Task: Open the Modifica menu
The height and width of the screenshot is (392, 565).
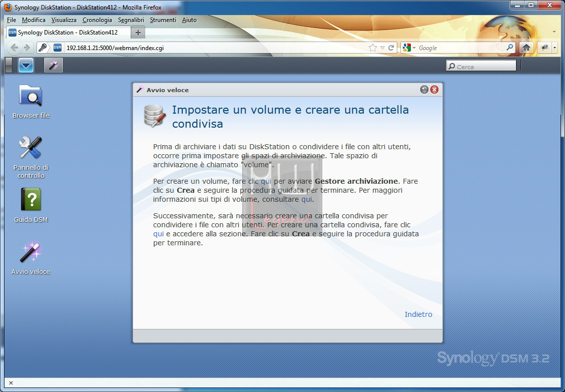Action: click(34, 20)
